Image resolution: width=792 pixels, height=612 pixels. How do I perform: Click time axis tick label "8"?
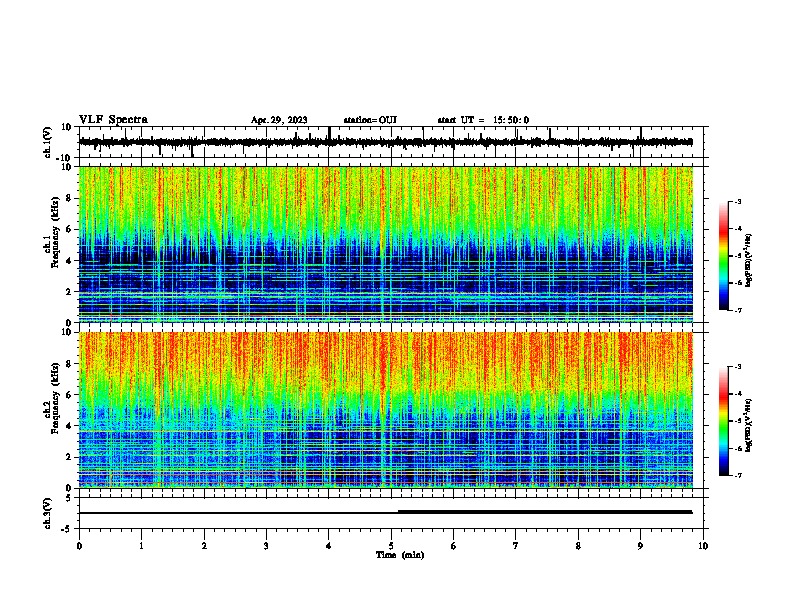pos(578,546)
